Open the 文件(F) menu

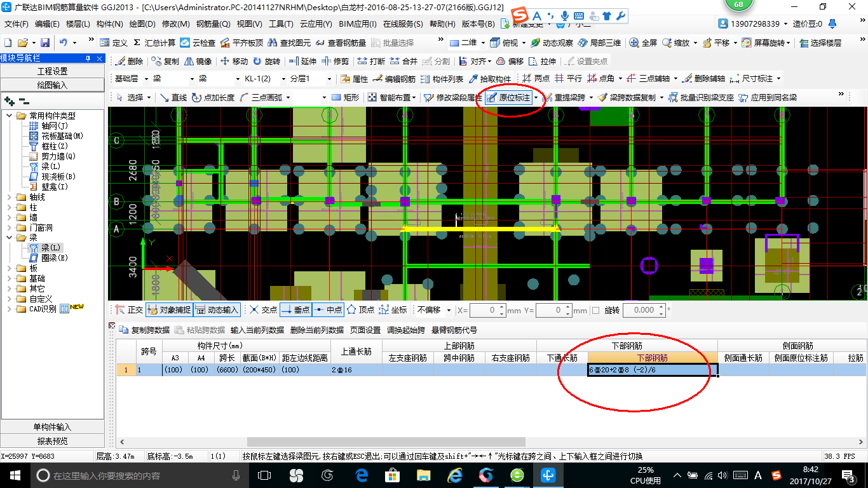tap(17, 24)
